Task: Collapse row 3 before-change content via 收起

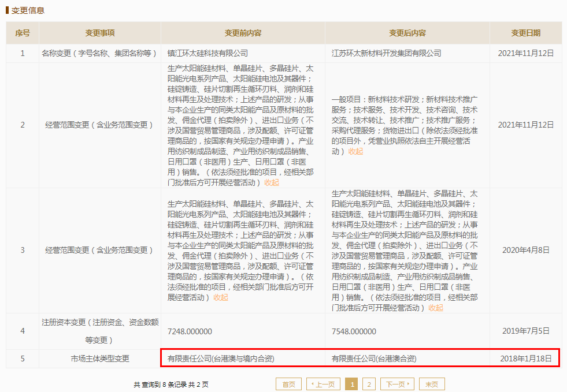Action: pyautogui.click(x=221, y=297)
